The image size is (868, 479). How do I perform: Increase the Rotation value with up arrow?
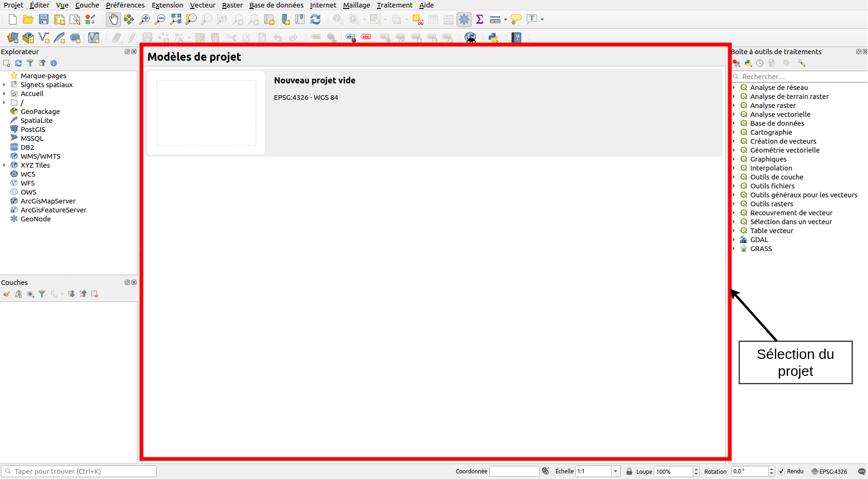coord(772,469)
